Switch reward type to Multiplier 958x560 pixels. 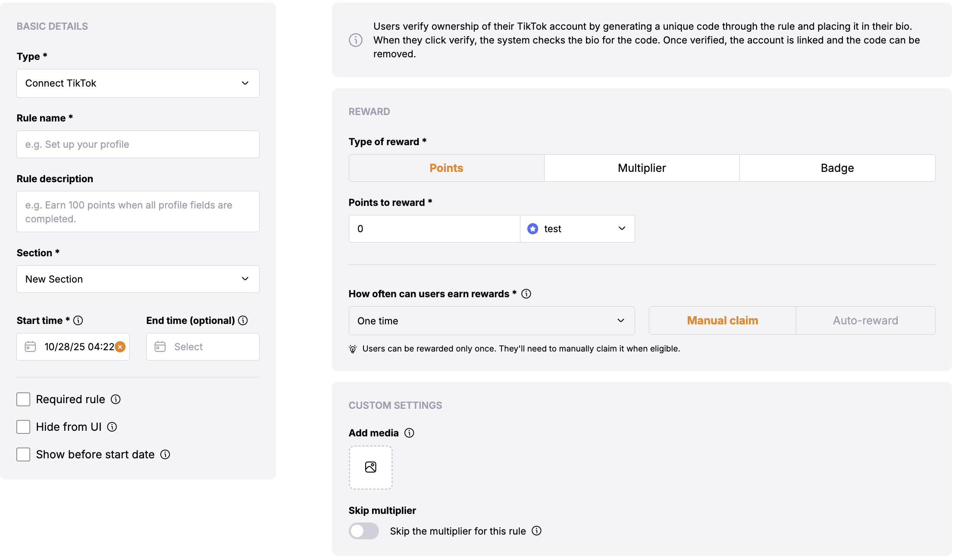tap(642, 168)
